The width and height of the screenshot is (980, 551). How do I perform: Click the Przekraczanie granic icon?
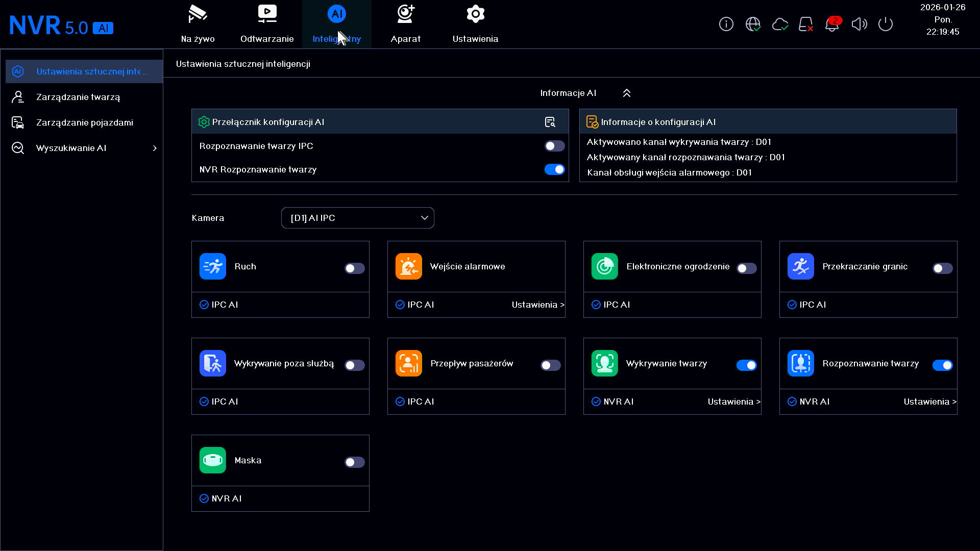(801, 266)
